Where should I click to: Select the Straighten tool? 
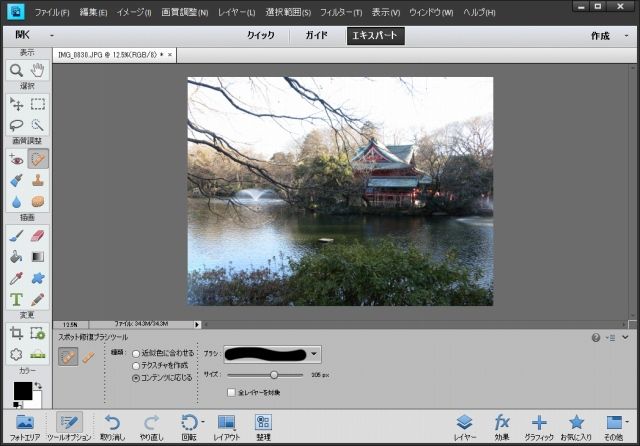[x=38, y=354]
